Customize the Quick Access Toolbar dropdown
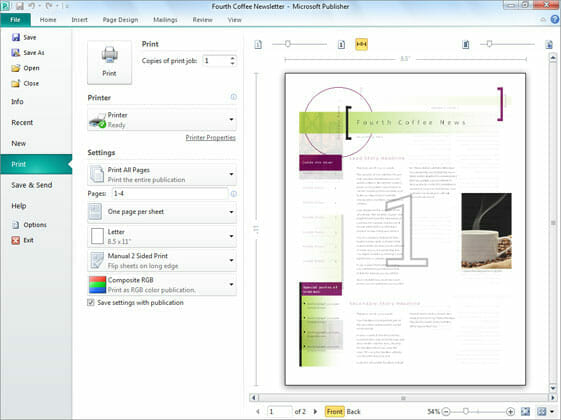The width and height of the screenshot is (561, 420). tap(67, 6)
